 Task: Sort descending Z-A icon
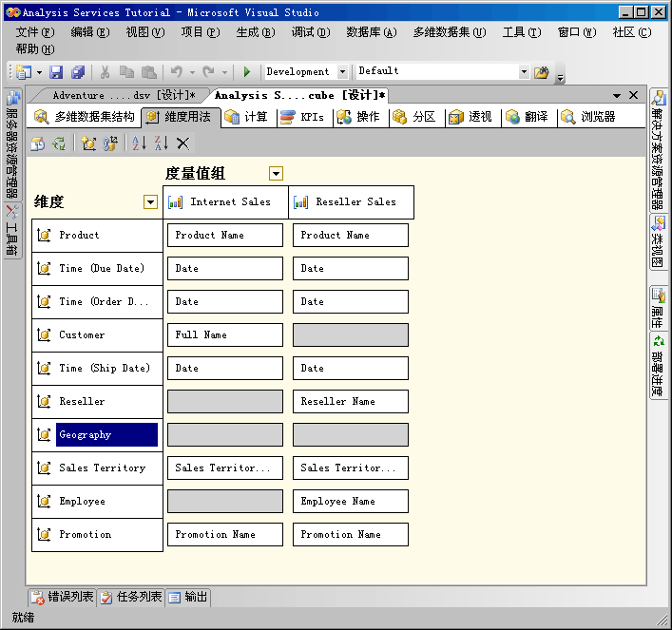(162, 143)
